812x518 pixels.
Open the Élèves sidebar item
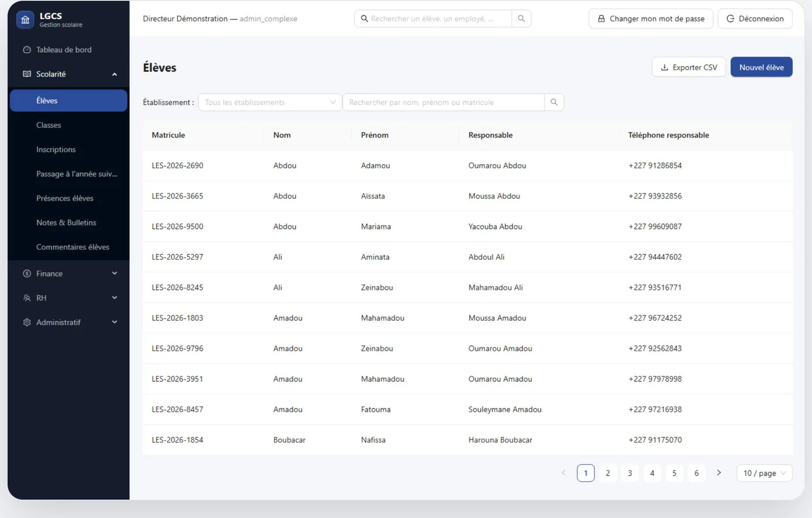[68, 100]
